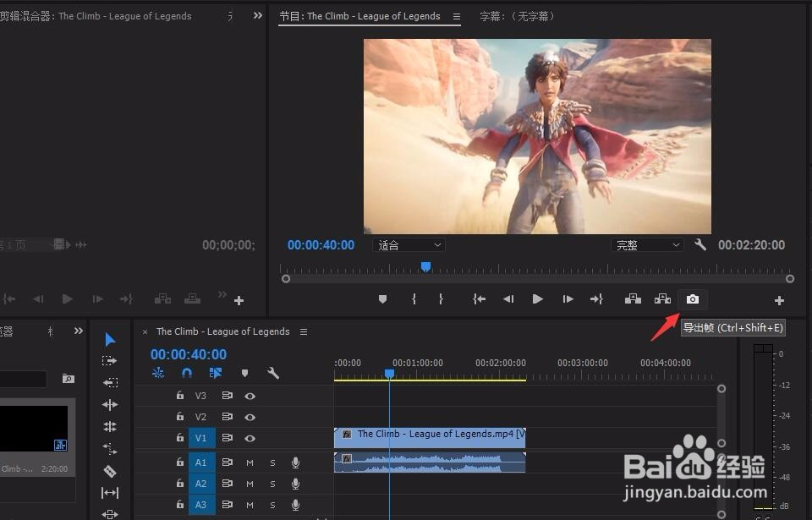
Task: Select the Rate Stretch tool
Action: point(110,448)
